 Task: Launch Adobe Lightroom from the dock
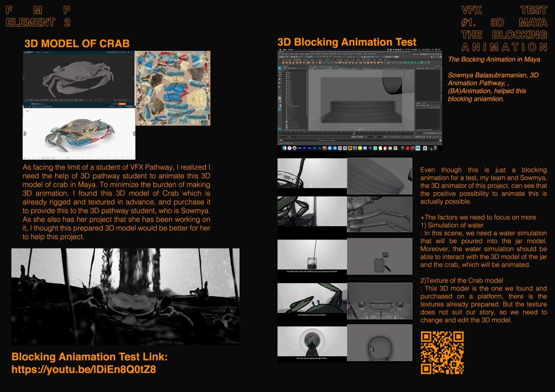(320, 148)
